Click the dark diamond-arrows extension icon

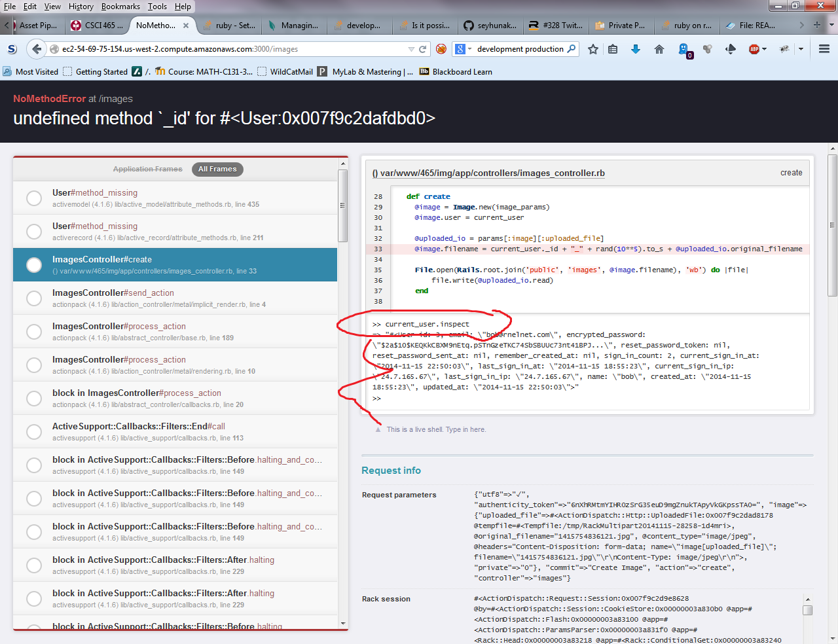(x=731, y=49)
